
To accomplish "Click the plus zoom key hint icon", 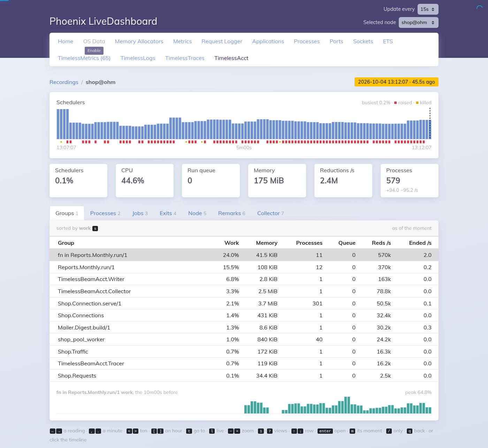I will click(237, 431).
